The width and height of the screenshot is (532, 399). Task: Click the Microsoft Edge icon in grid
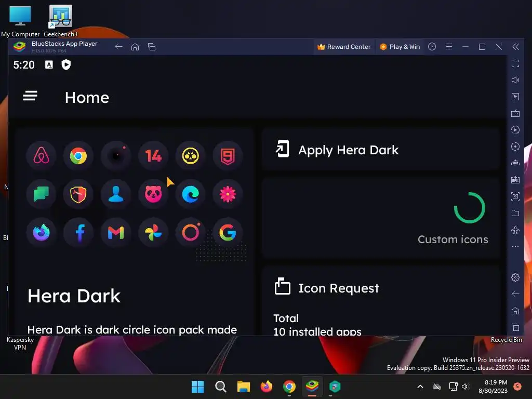(x=190, y=194)
